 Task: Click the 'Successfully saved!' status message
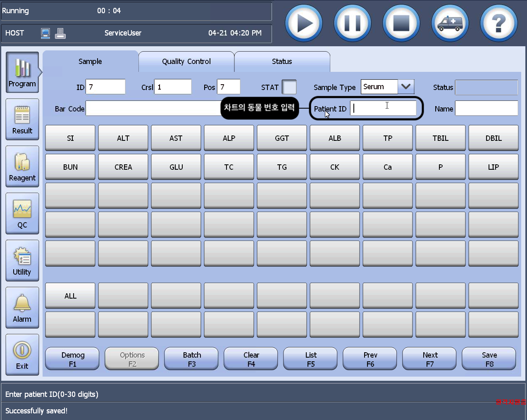[36, 411]
